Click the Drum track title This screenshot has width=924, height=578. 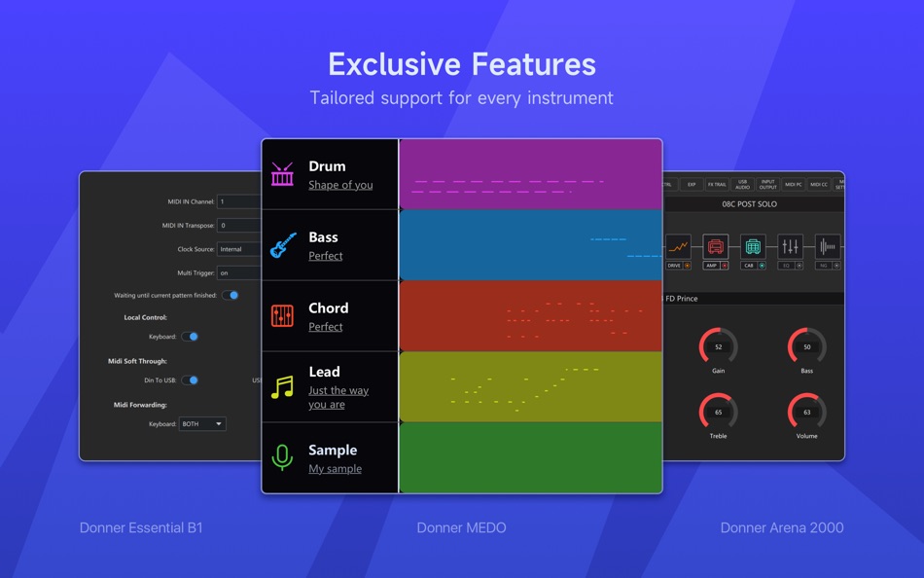[327, 166]
